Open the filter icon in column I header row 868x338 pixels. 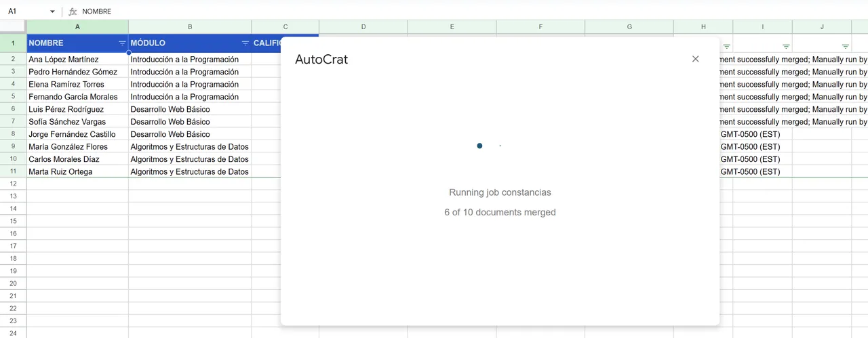pyautogui.click(x=786, y=46)
